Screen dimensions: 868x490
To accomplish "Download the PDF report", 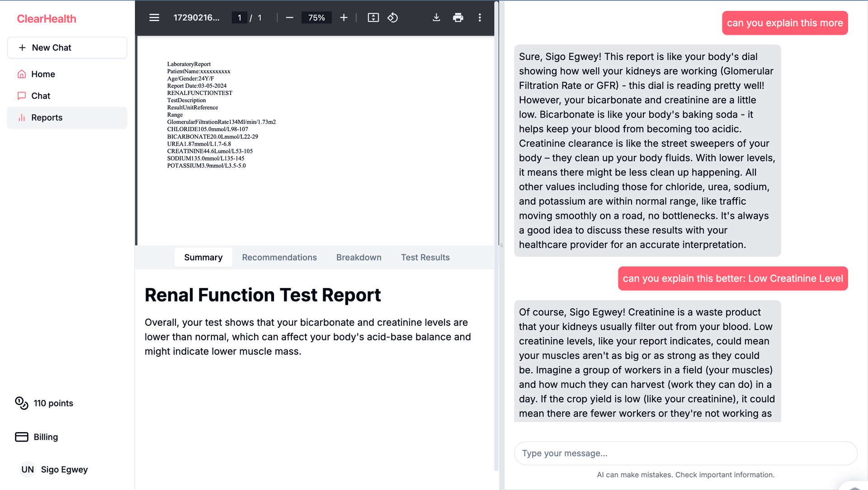I will click(x=436, y=18).
